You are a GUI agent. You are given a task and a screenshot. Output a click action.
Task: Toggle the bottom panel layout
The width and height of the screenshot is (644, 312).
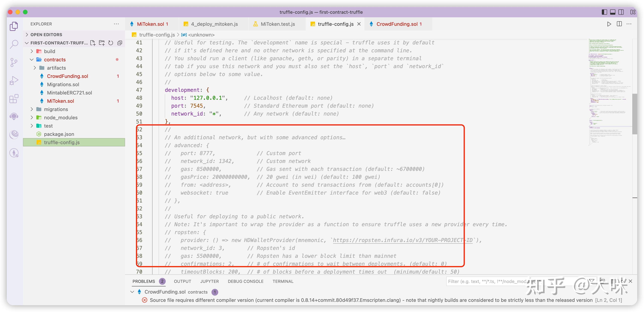[x=613, y=12]
